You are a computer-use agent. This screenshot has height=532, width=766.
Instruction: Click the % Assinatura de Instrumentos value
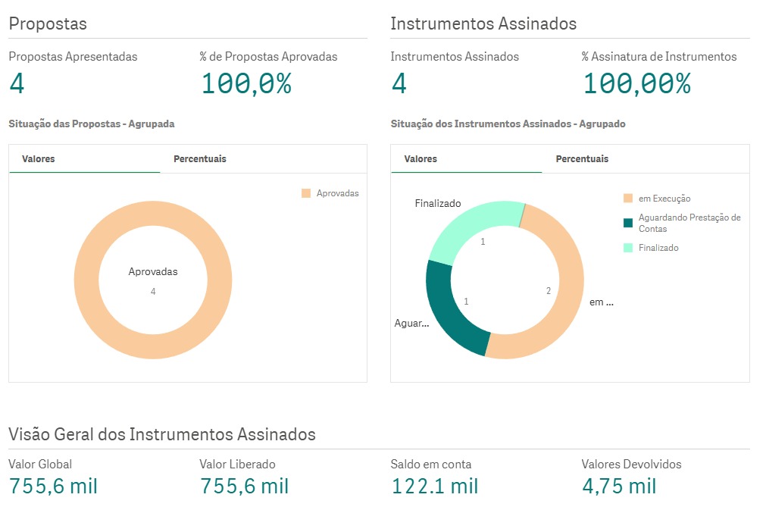pos(636,83)
